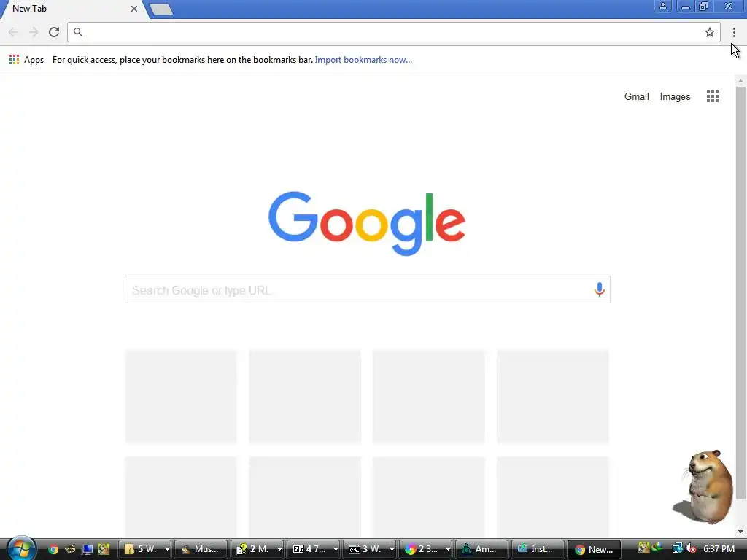Expand the '4 7...' taskbar group arrow
The width and height of the screenshot is (747, 560).
tap(336, 549)
